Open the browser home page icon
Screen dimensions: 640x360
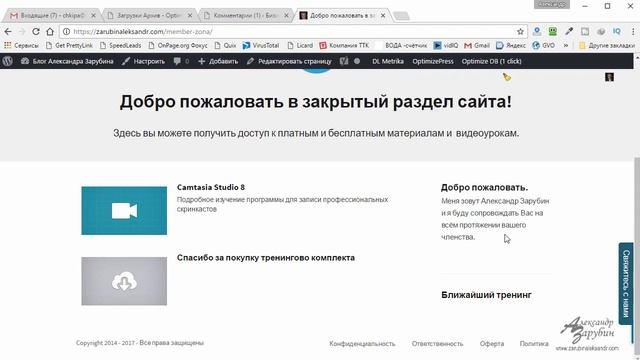(x=50, y=31)
